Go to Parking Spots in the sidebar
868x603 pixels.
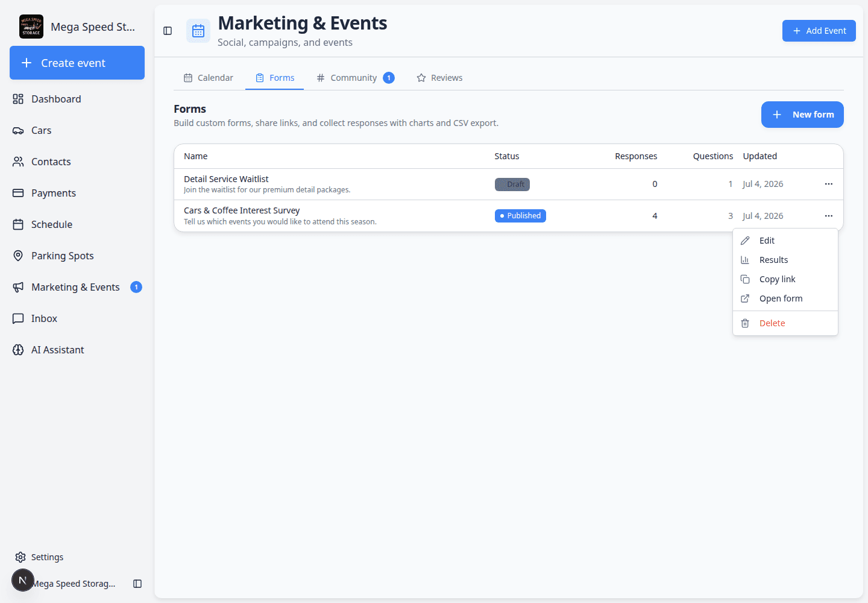click(77, 256)
